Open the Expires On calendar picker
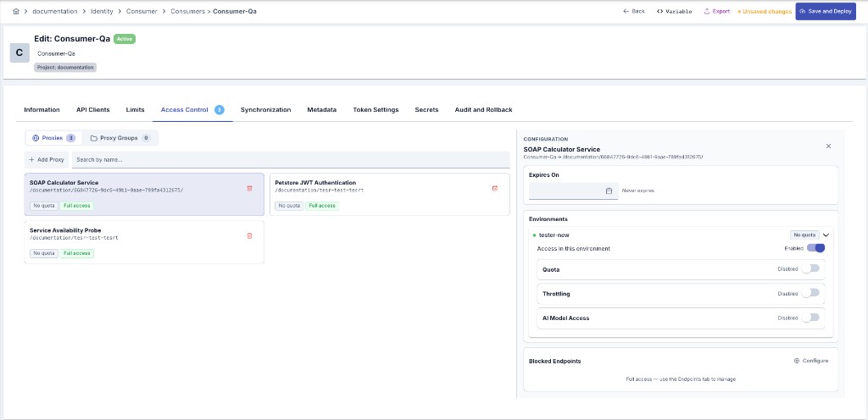Viewport: 868px width, 420px height. (609, 191)
